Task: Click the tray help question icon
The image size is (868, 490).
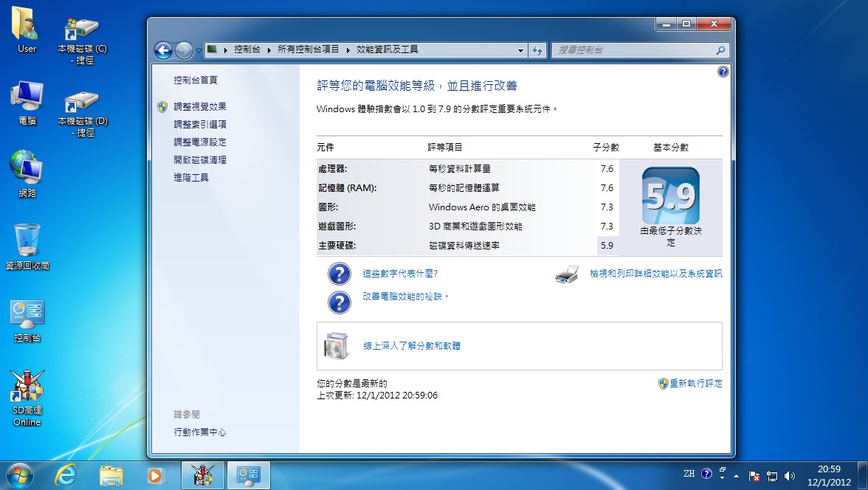Action: [x=706, y=474]
